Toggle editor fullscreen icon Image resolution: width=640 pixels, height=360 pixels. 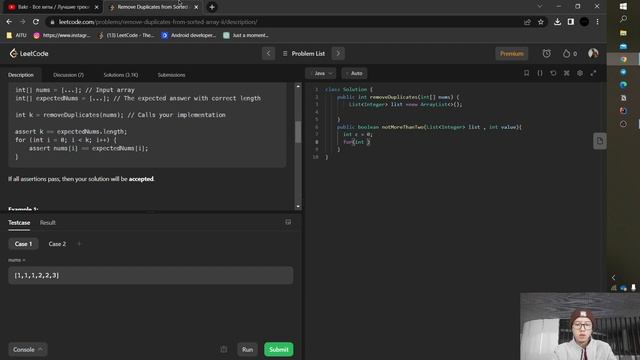point(593,73)
